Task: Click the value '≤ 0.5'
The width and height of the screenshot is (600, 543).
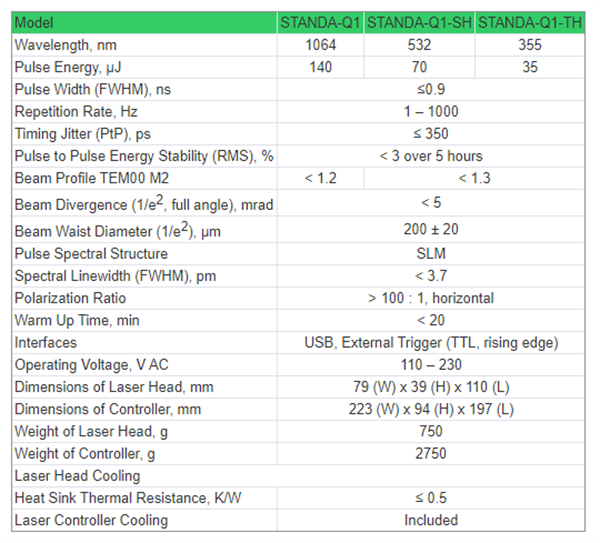Action: (431, 498)
